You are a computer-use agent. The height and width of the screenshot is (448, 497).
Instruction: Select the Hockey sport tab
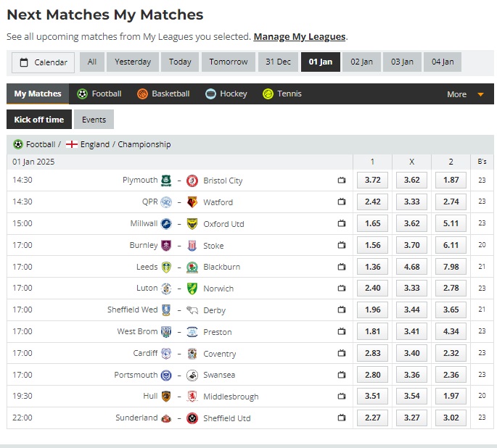click(226, 94)
